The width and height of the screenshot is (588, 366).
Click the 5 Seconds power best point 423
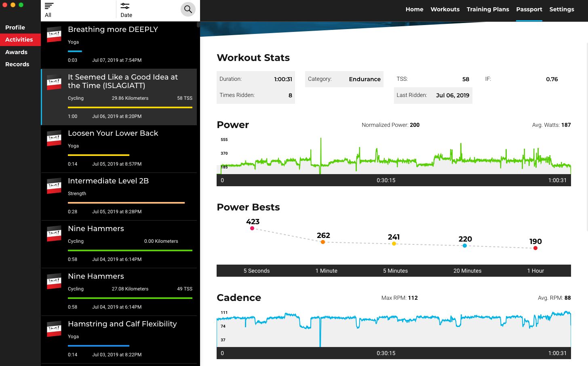pyautogui.click(x=252, y=228)
